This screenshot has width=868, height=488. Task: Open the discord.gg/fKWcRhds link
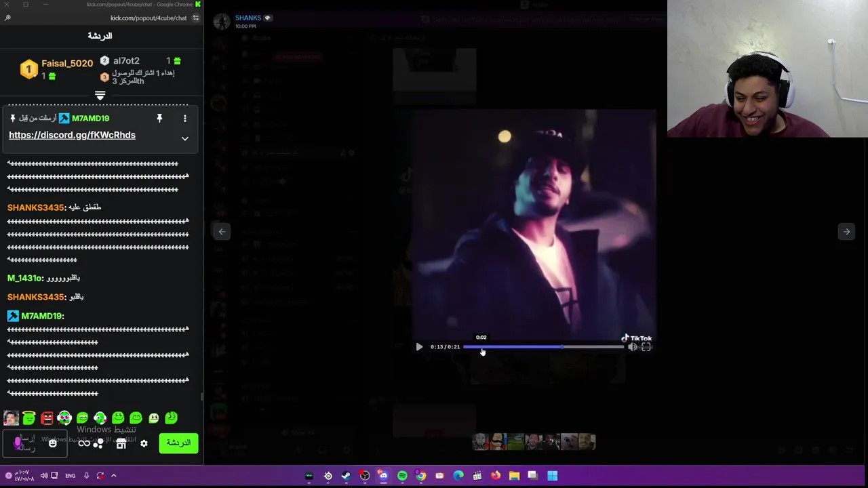point(72,135)
